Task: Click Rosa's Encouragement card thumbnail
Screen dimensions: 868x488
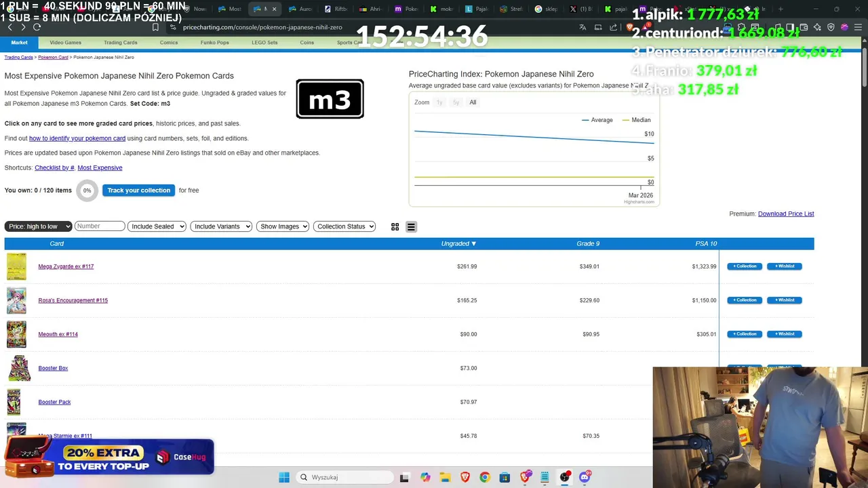Action: coord(16,300)
